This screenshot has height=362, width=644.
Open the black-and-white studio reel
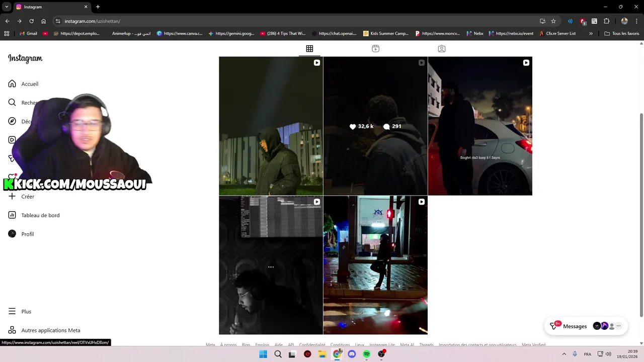click(271, 265)
